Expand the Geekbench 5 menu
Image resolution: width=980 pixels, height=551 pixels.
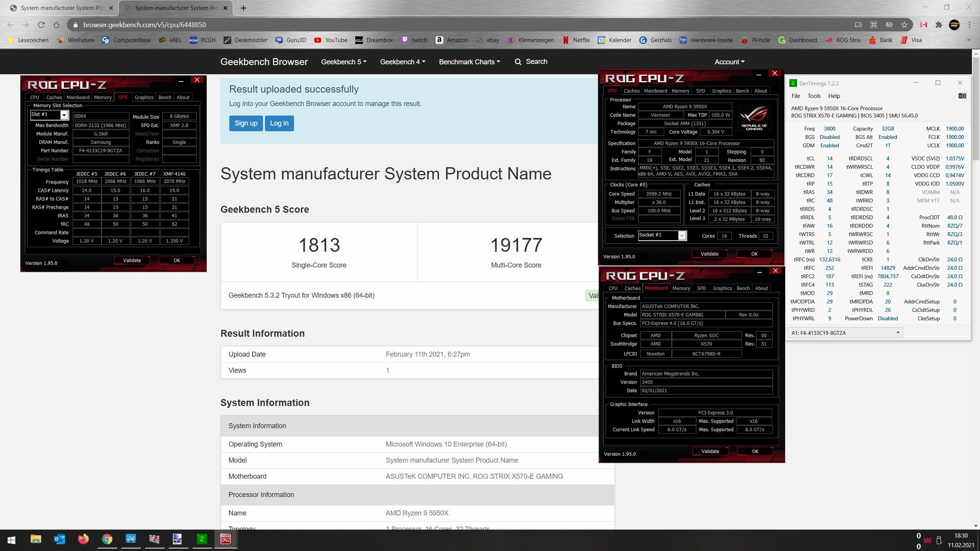point(344,62)
